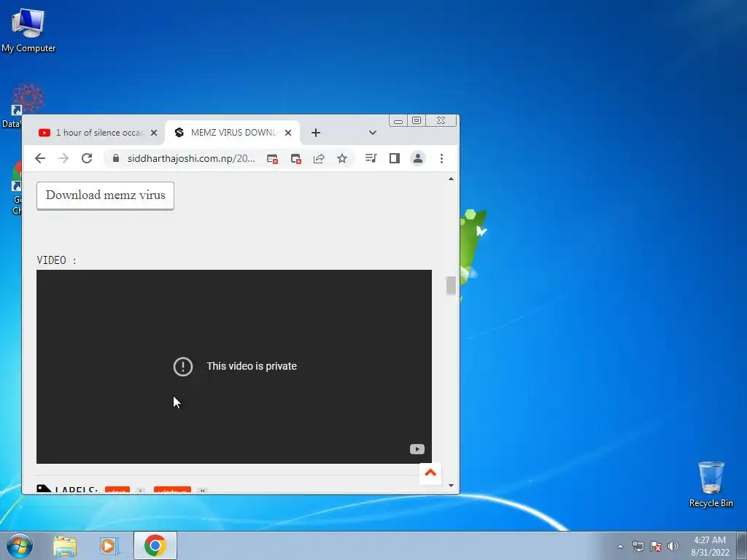Open the media control icon in toolbar
Viewport: 747px width, 560px height.
(371, 158)
